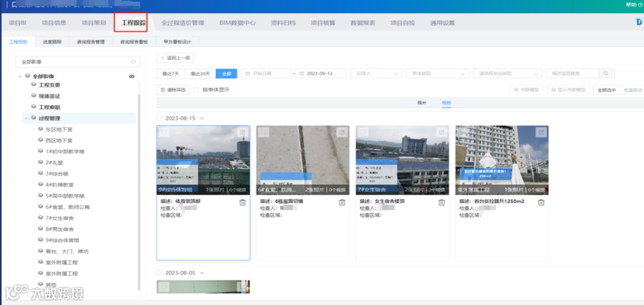Viewport: 644px width, 305px height.
Task: Select 东区地下室 in the tree
Action: coord(58,129)
